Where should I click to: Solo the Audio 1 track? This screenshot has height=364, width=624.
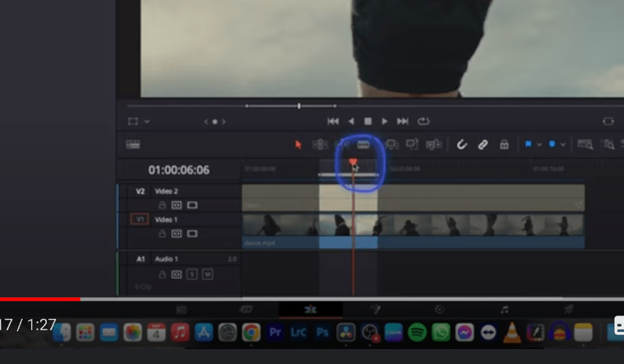pyautogui.click(x=192, y=274)
